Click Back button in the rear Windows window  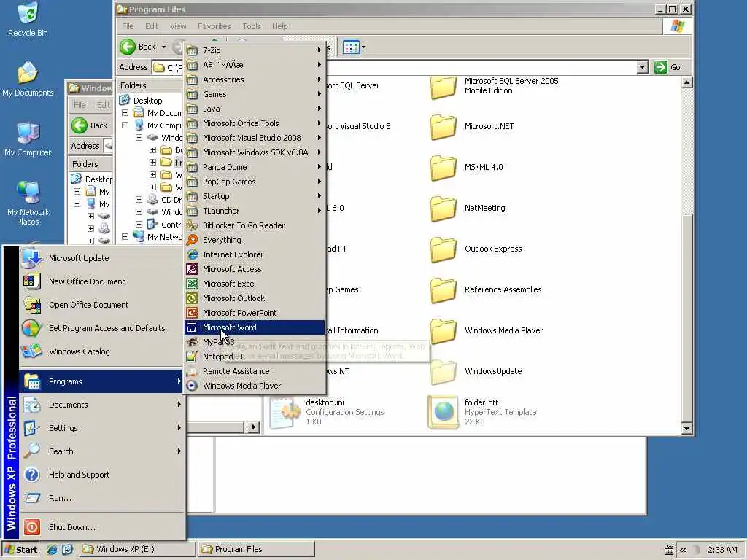coord(90,125)
